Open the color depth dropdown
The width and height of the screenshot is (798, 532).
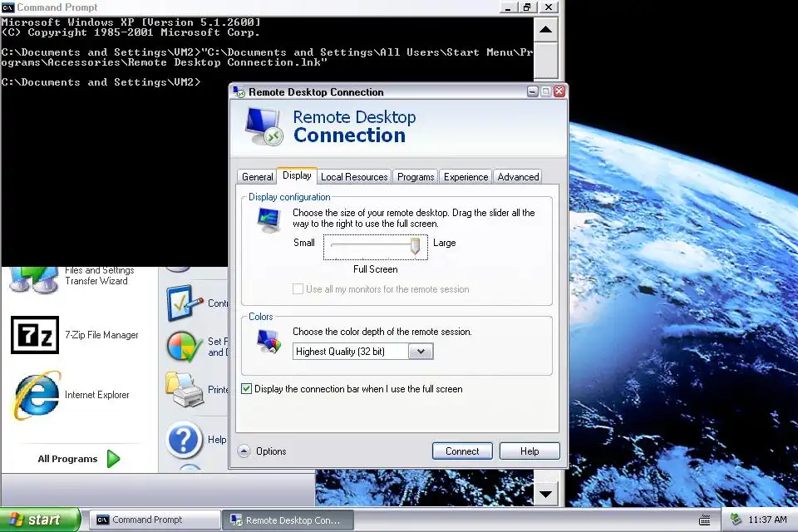(x=421, y=352)
